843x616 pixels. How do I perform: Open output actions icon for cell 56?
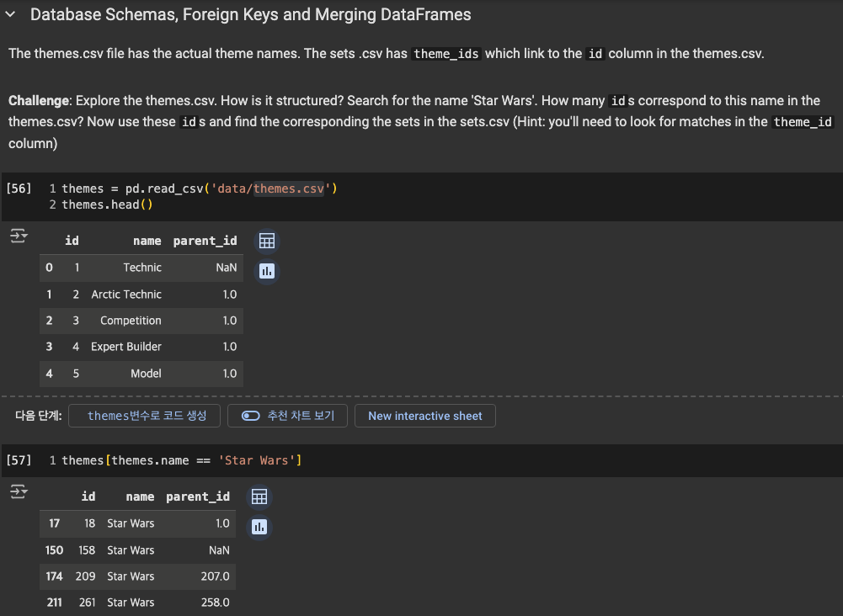pyautogui.click(x=19, y=236)
